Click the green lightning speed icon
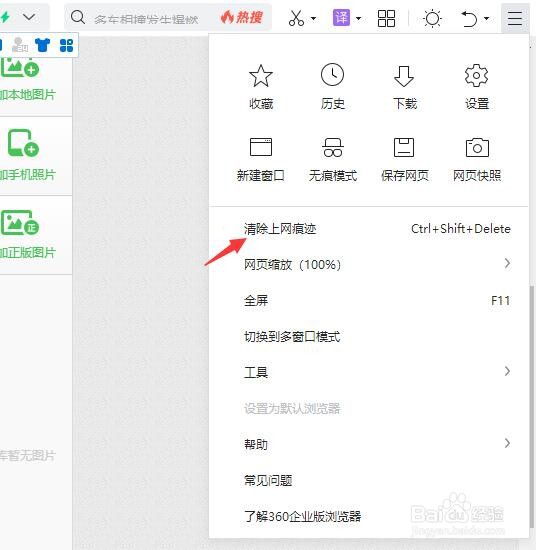 (5, 16)
